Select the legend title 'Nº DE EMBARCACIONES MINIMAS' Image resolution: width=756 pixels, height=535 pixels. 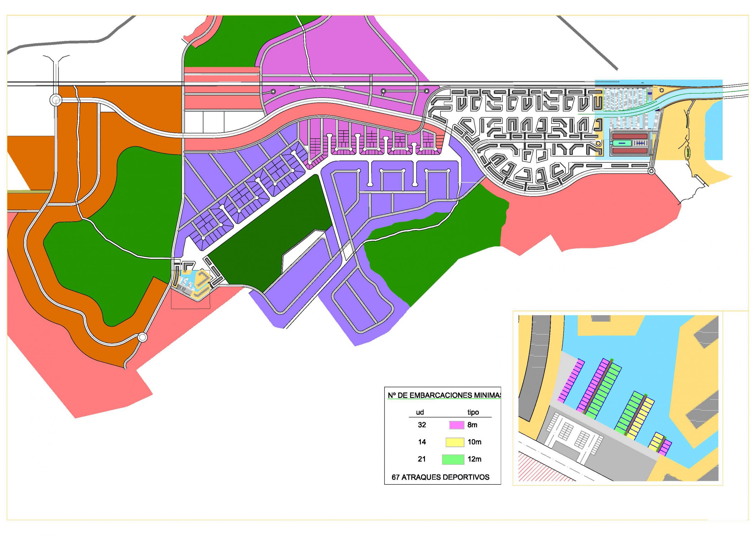(x=444, y=395)
